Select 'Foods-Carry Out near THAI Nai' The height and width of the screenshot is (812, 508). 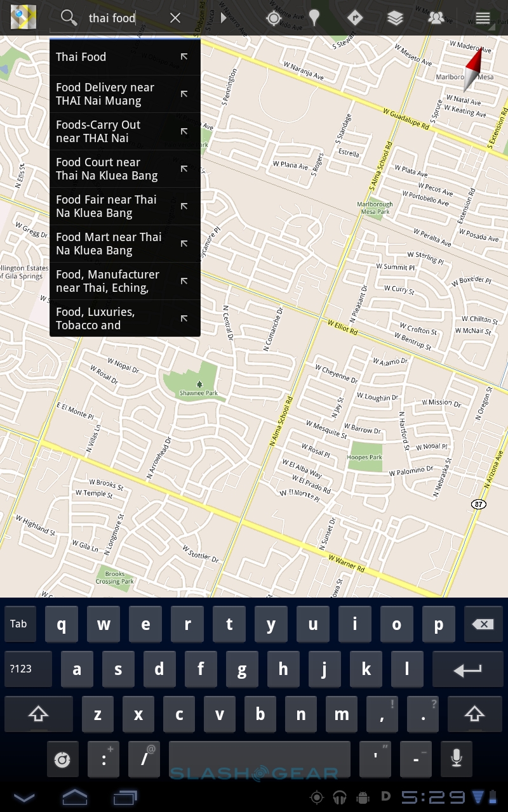125,131
